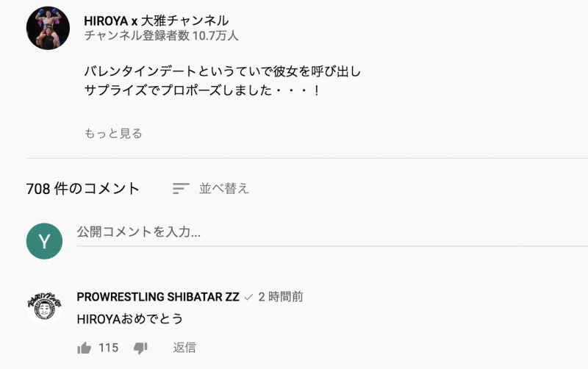This screenshot has height=369, width=588.
Task: Dislike the comment with the thumbs down icon
Action: point(141,348)
